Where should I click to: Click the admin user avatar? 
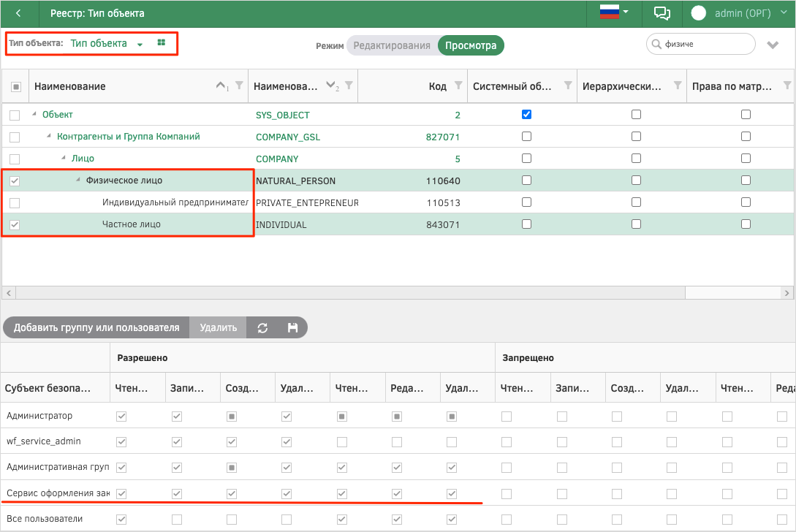[699, 13]
